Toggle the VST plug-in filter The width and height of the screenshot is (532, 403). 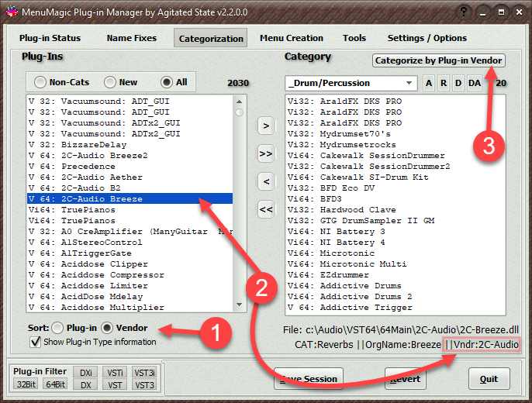pos(115,385)
